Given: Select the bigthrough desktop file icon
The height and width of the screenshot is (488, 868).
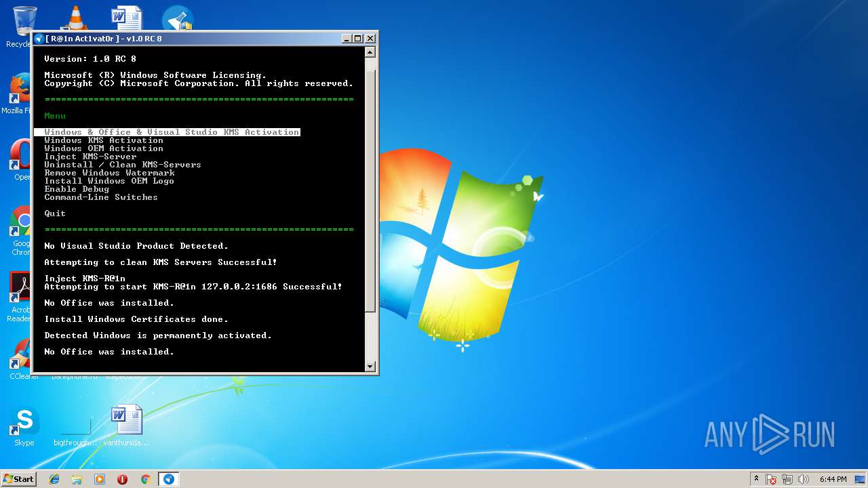Looking at the screenshot, I should tap(75, 427).
